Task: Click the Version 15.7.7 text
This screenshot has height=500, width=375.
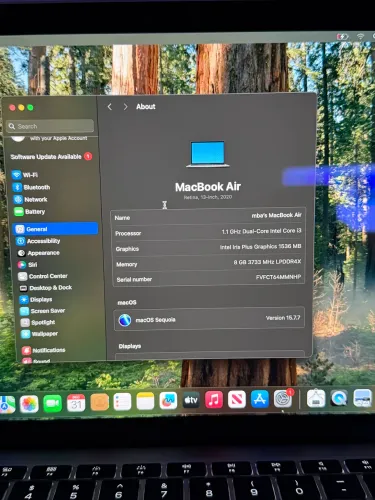Action: point(283,318)
